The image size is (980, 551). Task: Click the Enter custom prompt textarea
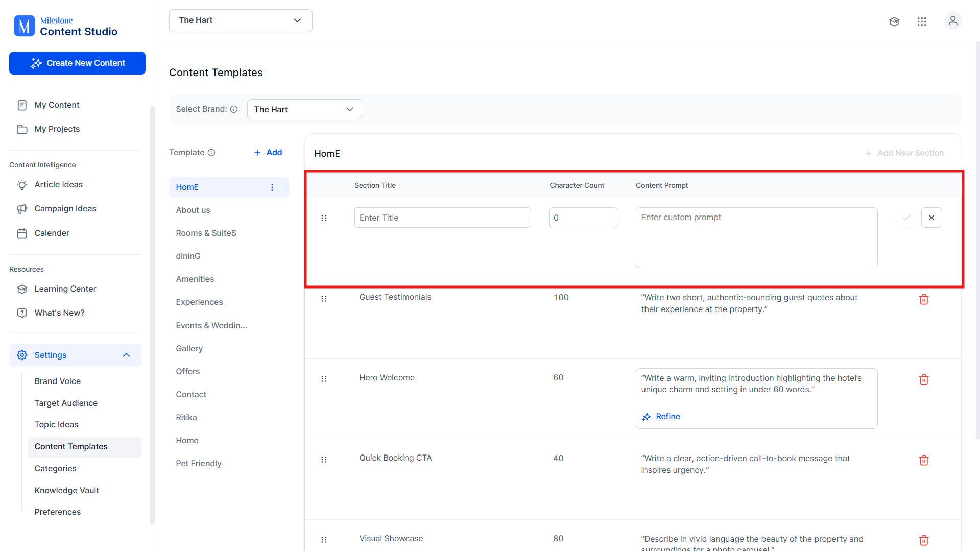[757, 237]
